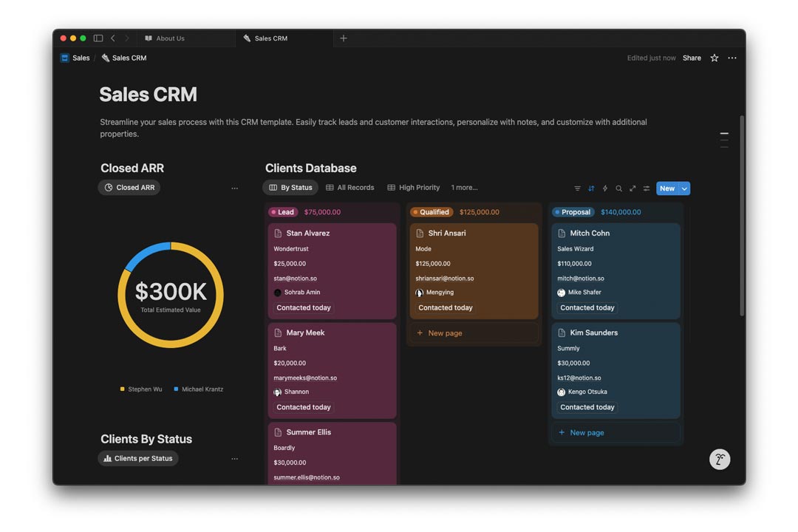Open the Mary Meek card

click(x=332, y=370)
